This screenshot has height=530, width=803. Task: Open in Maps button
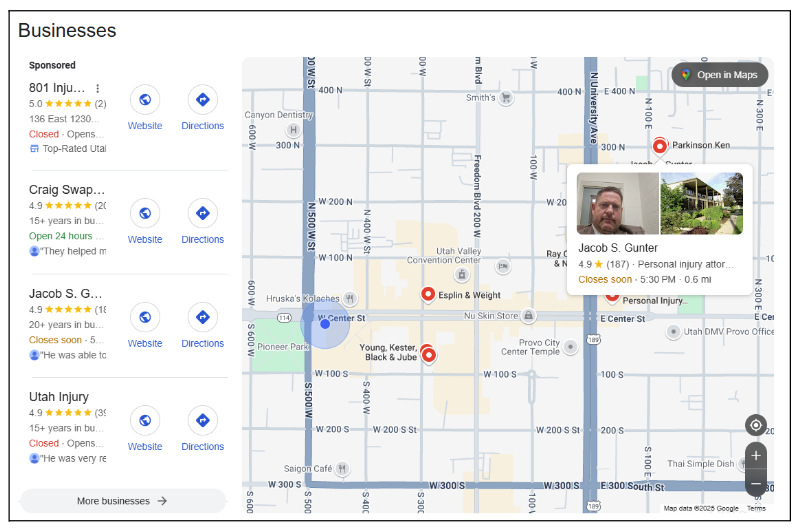720,75
